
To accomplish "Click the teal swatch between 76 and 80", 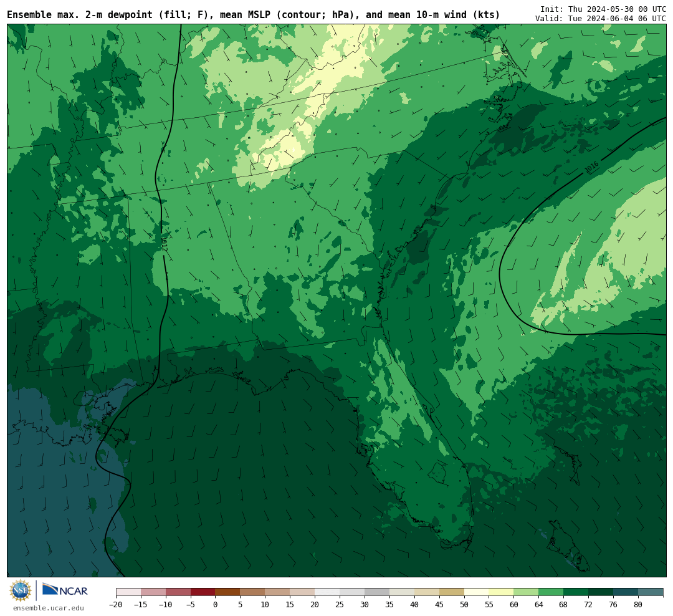I will point(626,592).
